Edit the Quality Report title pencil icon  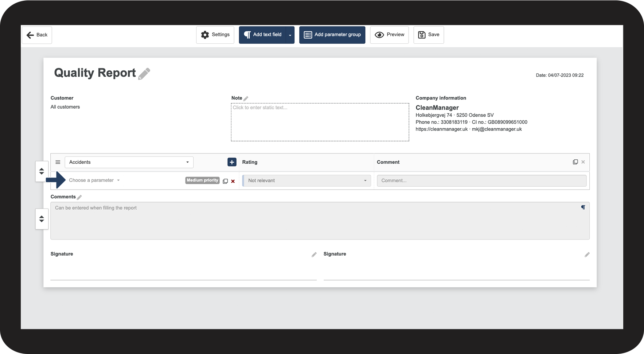pyautogui.click(x=144, y=74)
